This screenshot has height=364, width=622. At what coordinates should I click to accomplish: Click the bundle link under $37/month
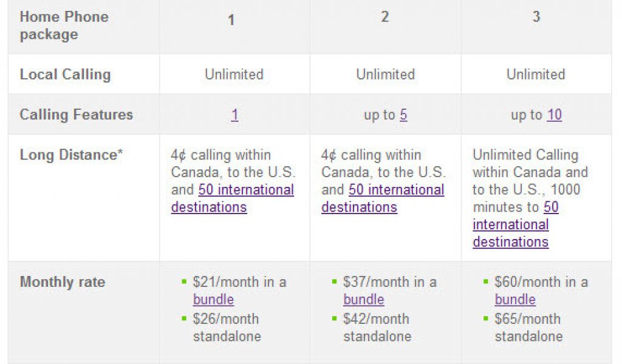click(364, 300)
